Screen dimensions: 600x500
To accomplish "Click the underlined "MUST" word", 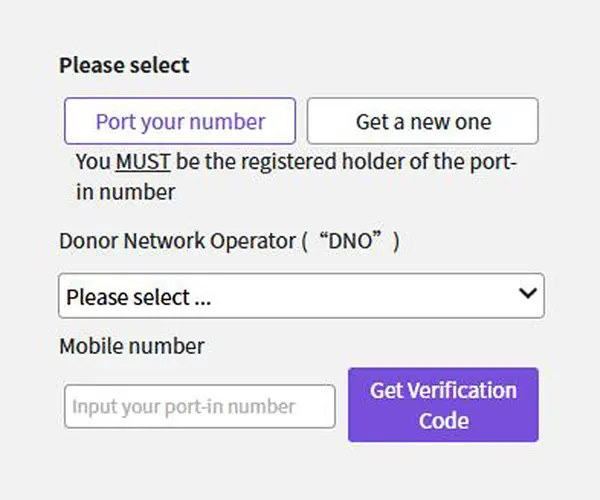I will tap(140, 162).
